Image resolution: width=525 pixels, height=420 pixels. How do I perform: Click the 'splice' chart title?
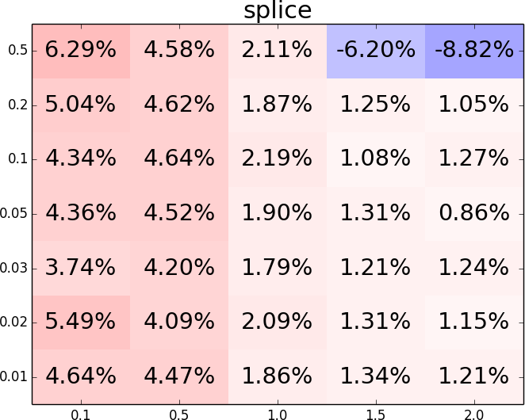[278, 10]
